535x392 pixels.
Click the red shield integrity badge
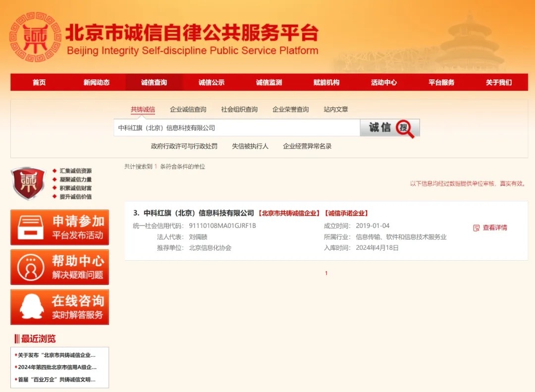click(28, 183)
